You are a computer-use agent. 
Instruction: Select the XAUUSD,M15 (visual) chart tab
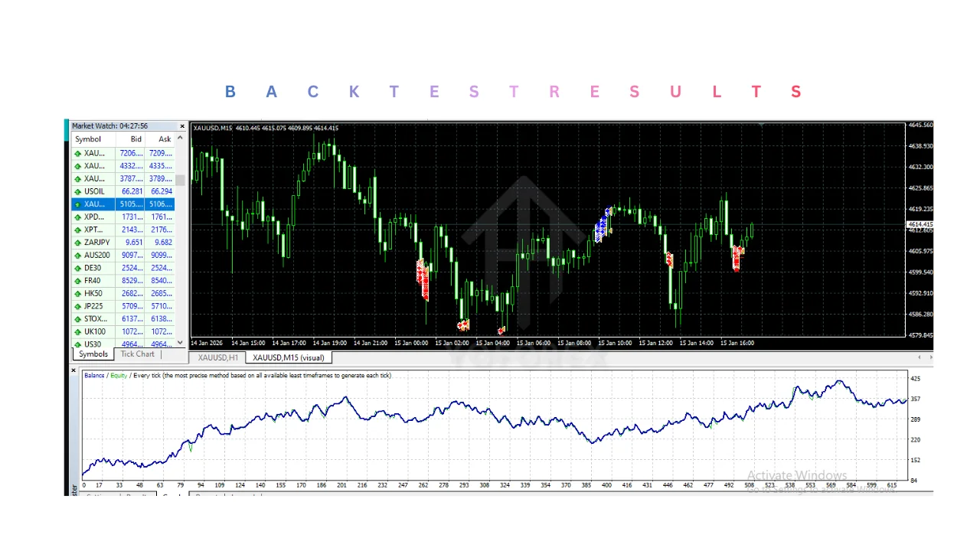(288, 357)
